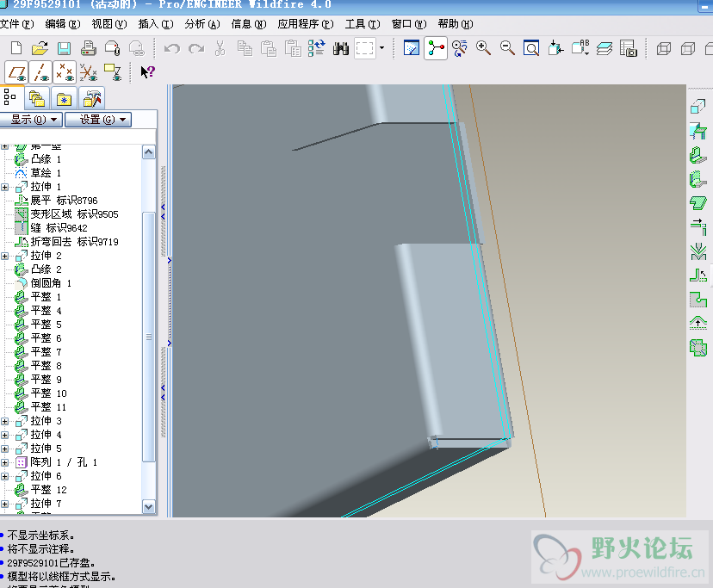Redo the last operation

tap(196, 48)
